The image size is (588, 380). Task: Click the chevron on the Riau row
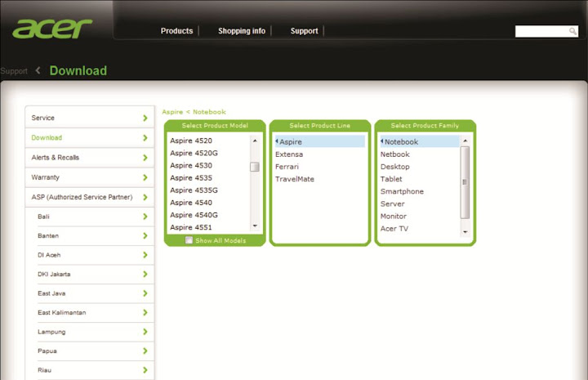145,370
